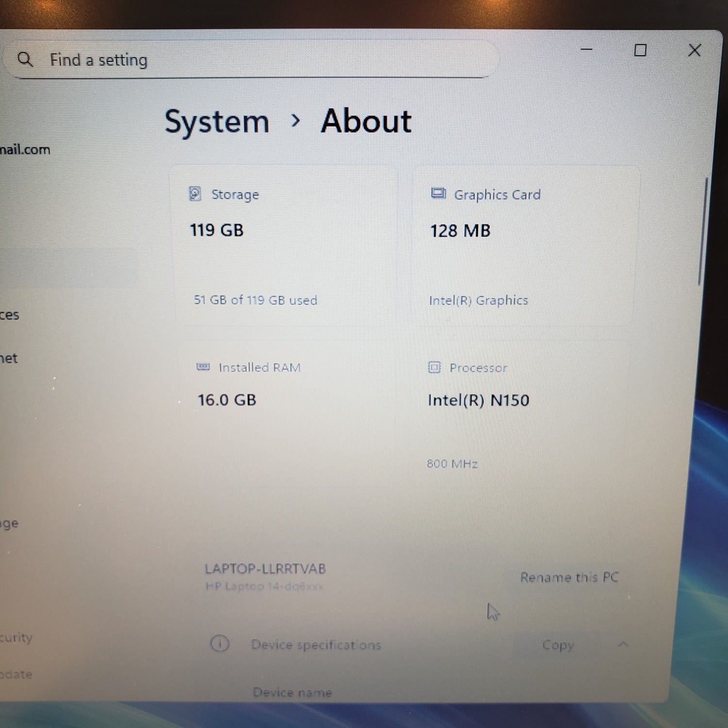Image resolution: width=728 pixels, height=728 pixels.
Task: Click the search magnifier icon
Action: click(x=25, y=59)
